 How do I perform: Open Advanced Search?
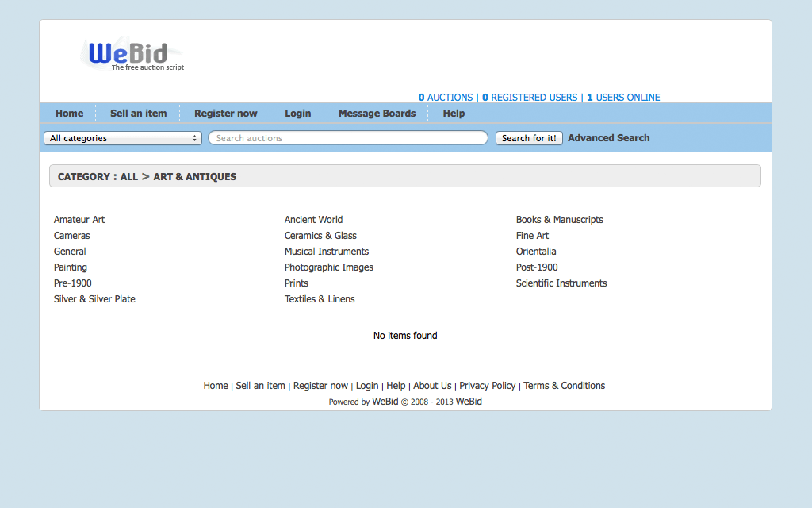click(608, 138)
